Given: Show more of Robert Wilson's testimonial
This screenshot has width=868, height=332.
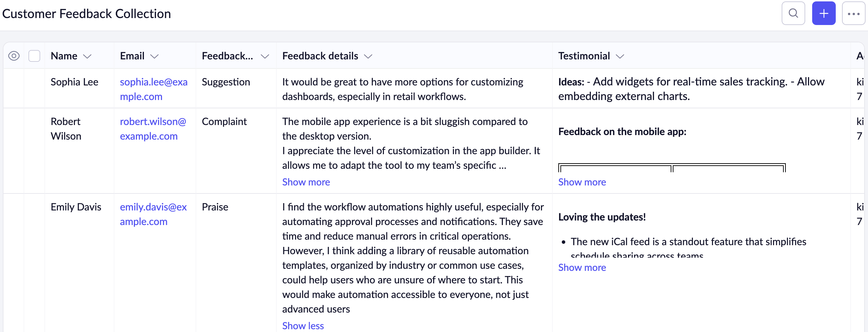Looking at the screenshot, I should (x=582, y=182).
